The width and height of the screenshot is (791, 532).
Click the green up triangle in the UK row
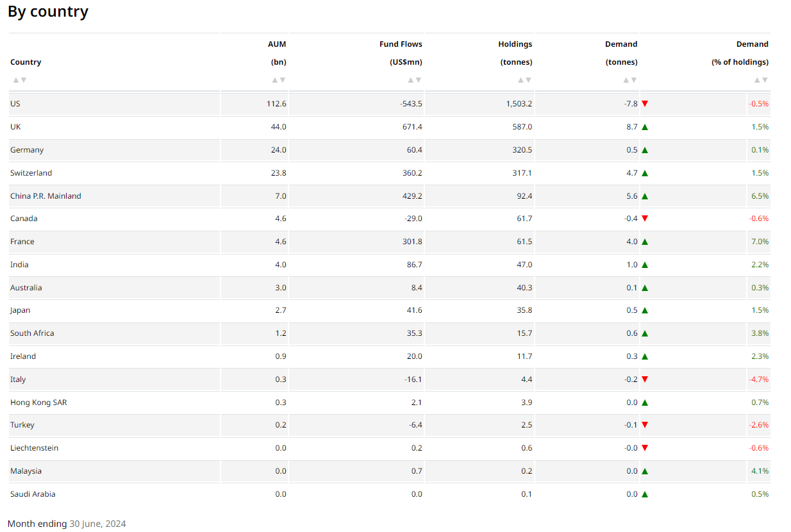tap(645, 127)
